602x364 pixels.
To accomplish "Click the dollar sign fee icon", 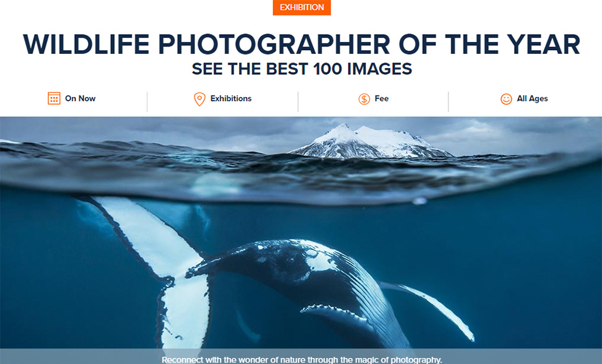I will [364, 99].
